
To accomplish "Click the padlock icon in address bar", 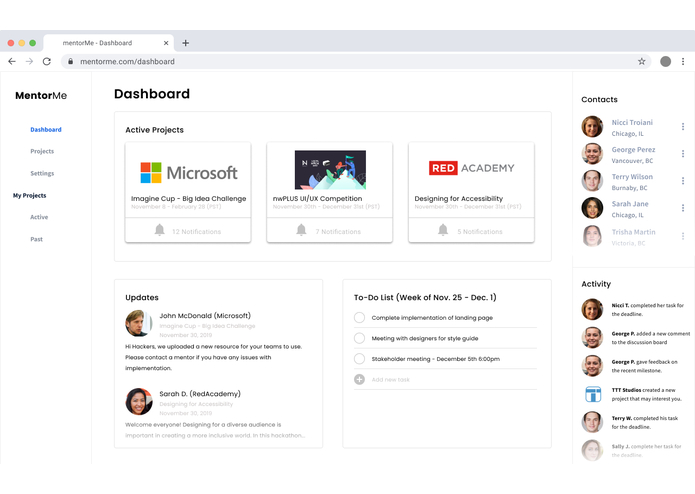I will [70, 62].
